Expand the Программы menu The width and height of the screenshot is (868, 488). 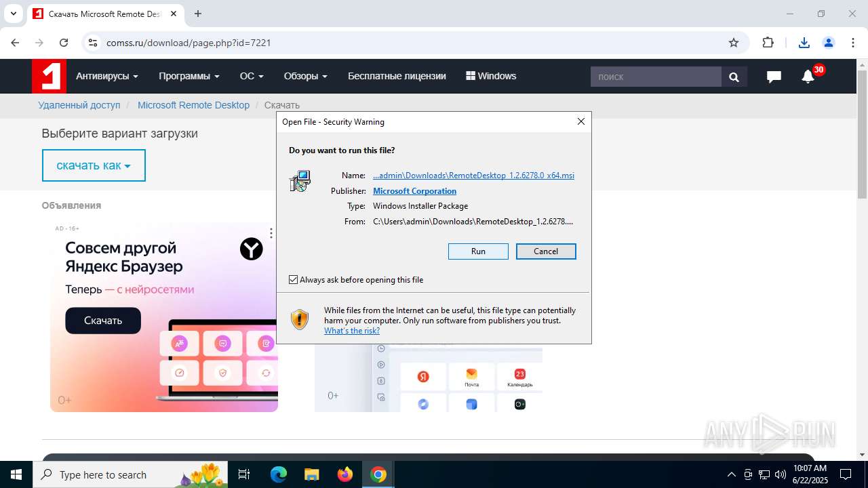[x=189, y=76]
